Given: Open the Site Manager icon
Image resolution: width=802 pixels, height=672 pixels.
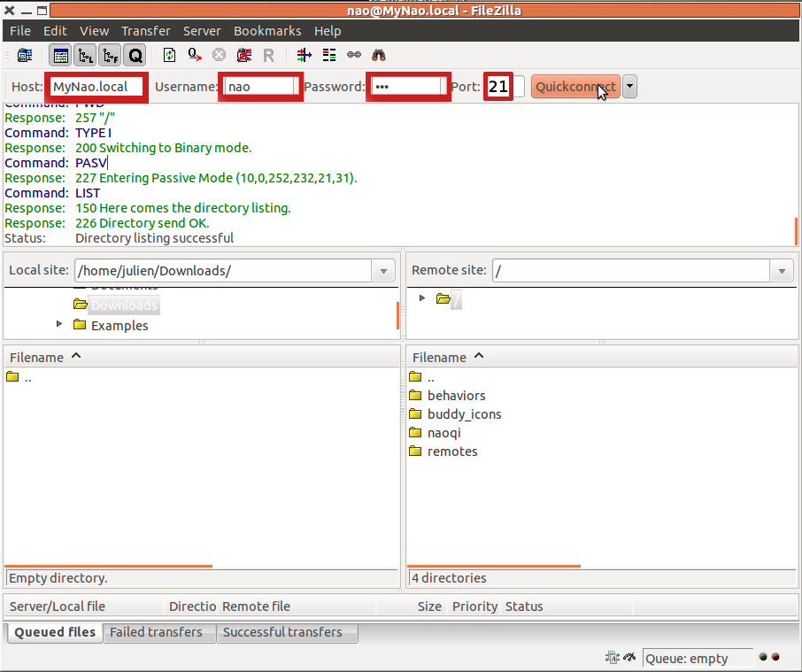Looking at the screenshot, I should coord(25,55).
